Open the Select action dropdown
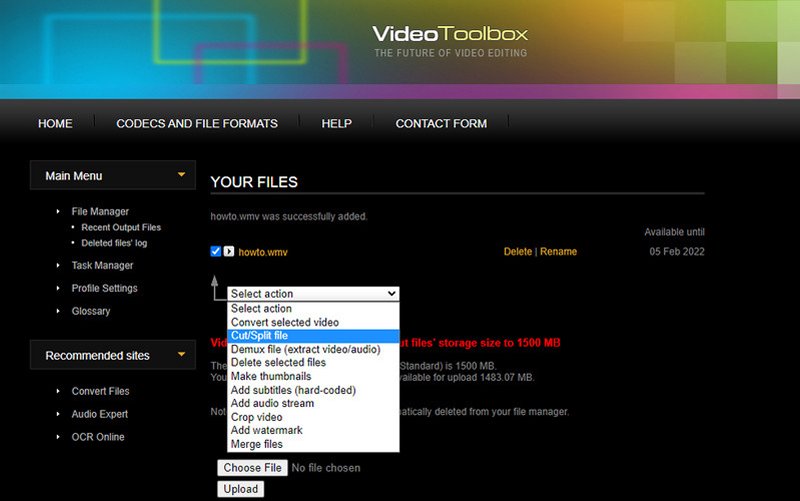This screenshot has width=800, height=501. tap(313, 294)
